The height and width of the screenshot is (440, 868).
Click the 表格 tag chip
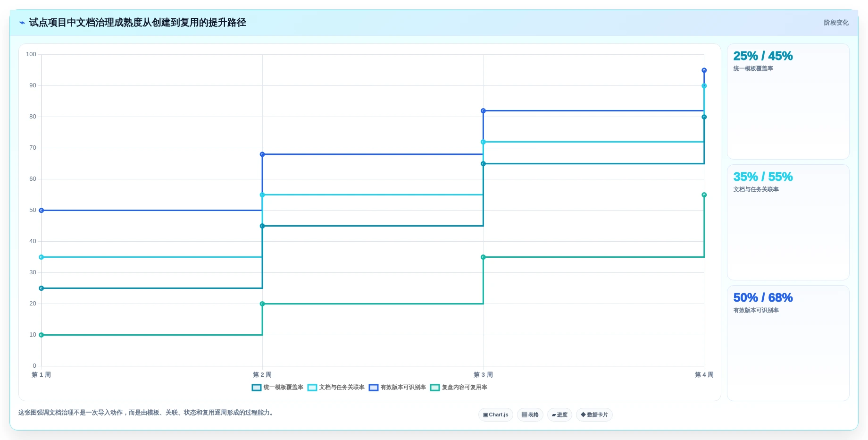(x=530, y=415)
